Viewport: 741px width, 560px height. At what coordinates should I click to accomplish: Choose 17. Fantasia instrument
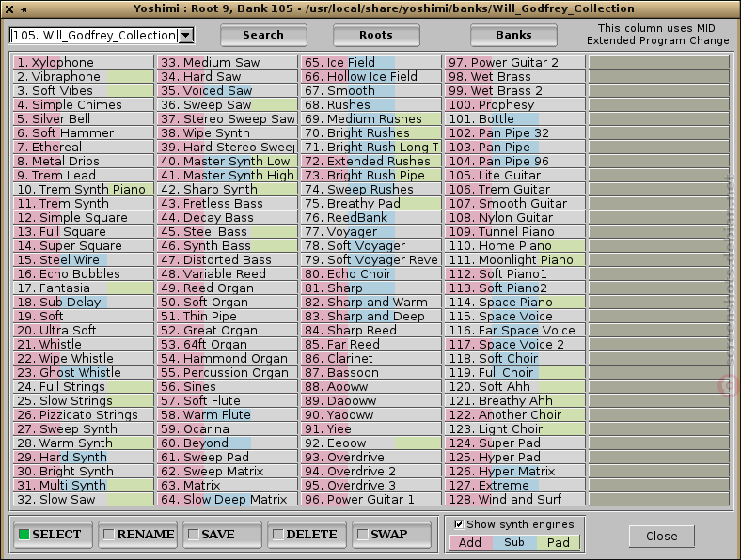click(x=84, y=288)
